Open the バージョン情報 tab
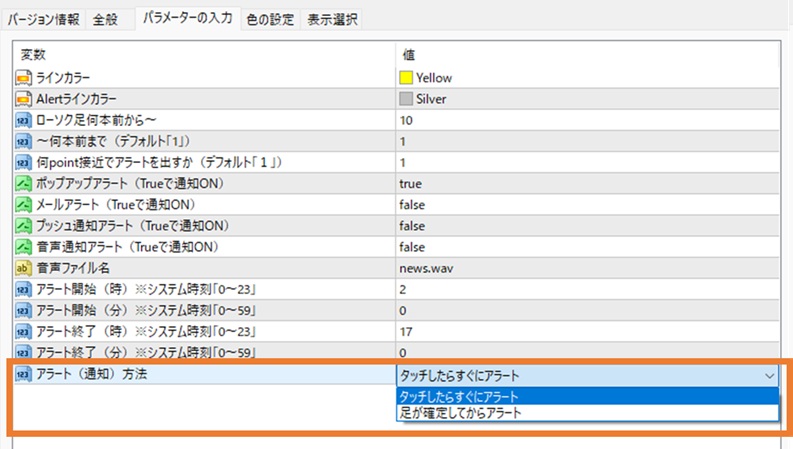The height and width of the screenshot is (449, 793). 46,19
